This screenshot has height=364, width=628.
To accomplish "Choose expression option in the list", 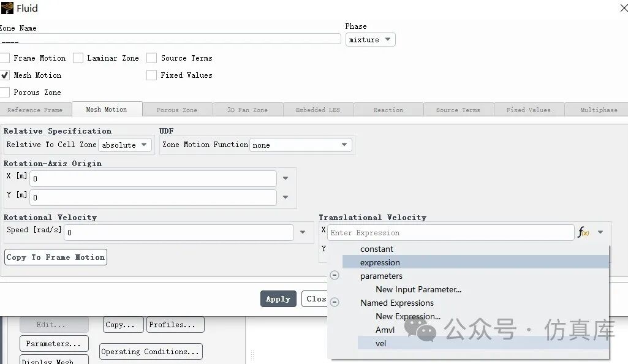I will (475, 262).
